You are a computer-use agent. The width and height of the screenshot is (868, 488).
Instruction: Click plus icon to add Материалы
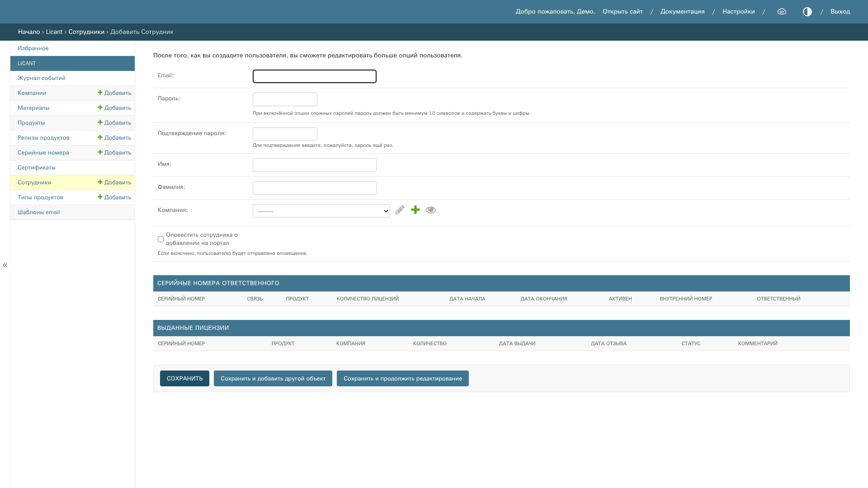point(100,108)
